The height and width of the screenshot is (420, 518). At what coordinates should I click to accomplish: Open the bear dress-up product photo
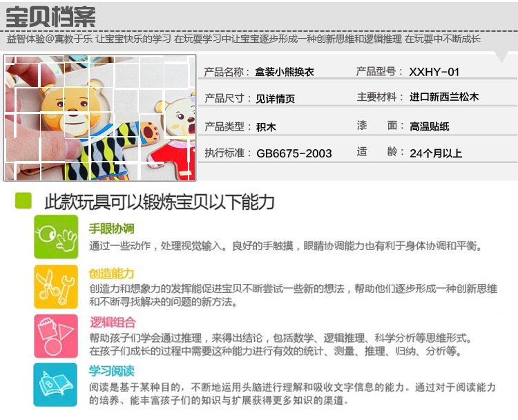pos(99,118)
